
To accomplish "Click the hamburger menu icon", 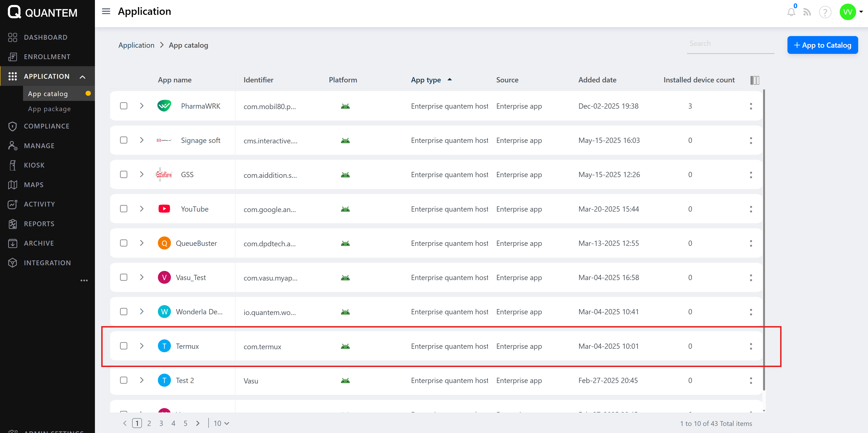I will (106, 11).
